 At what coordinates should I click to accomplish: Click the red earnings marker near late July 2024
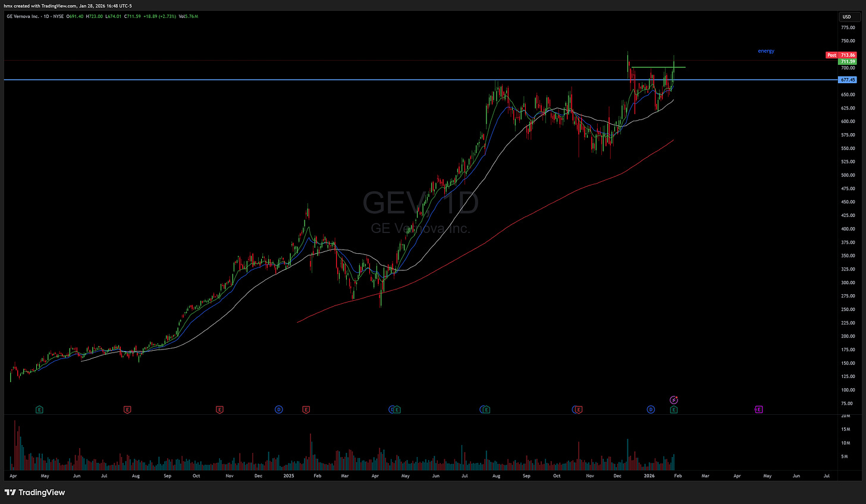click(x=127, y=409)
